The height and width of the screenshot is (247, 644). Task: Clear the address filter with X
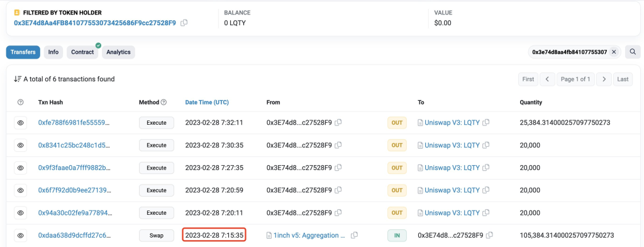click(614, 52)
